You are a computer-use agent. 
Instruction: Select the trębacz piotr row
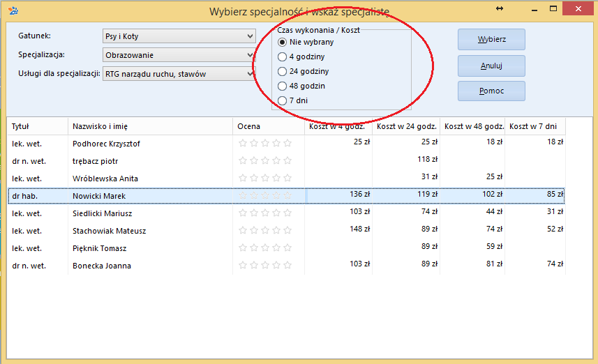pyautogui.click(x=286, y=161)
